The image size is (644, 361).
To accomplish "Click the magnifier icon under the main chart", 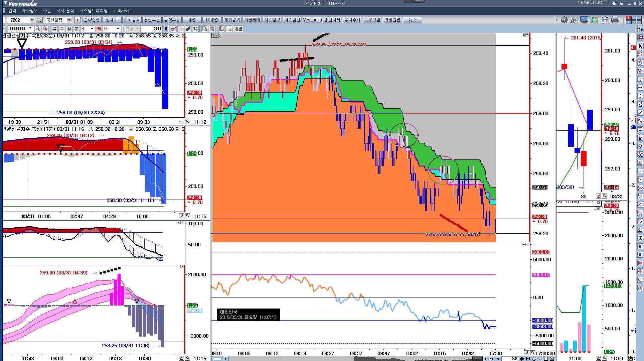I will pos(533,353).
